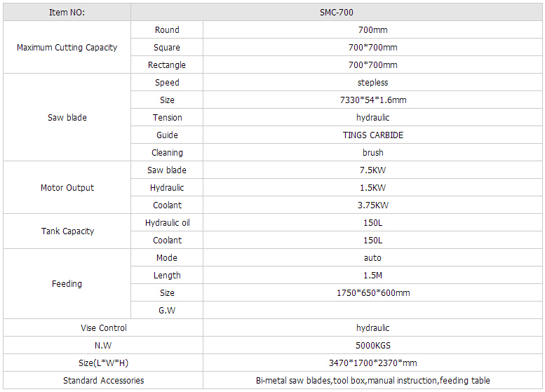Click the Rectangle row label
545x392 pixels.
[167, 65]
